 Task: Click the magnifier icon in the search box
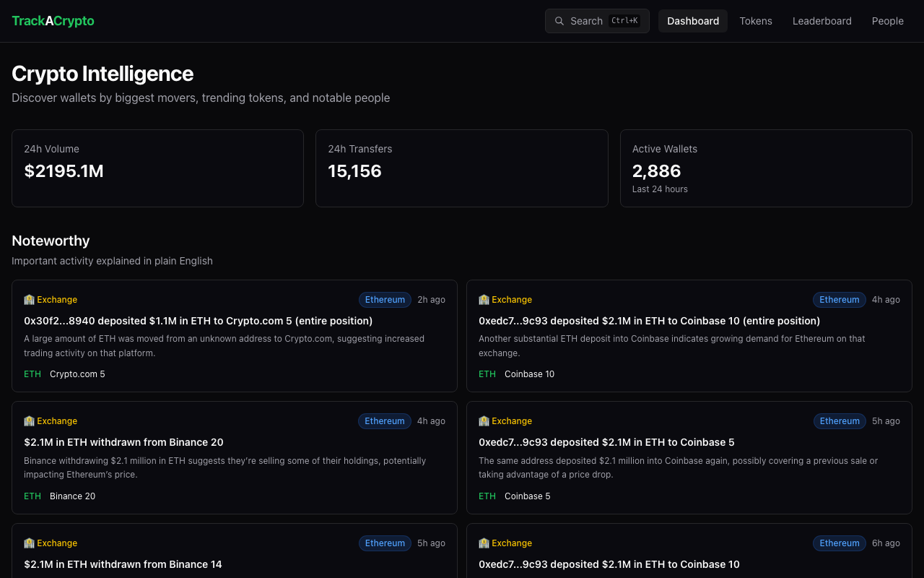(559, 21)
